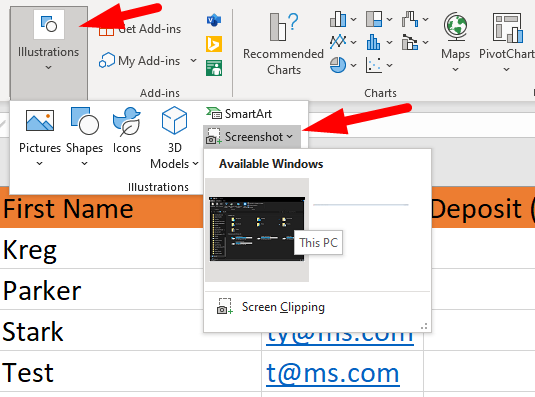Open the t@ms.com email link
The width and height of the screenshot is (535, 397).
333,373
